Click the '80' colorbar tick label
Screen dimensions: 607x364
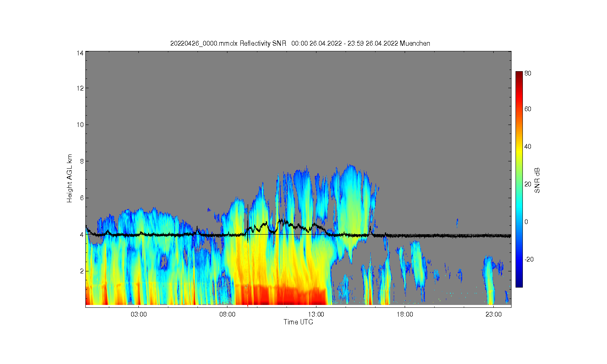pos(528,74)
